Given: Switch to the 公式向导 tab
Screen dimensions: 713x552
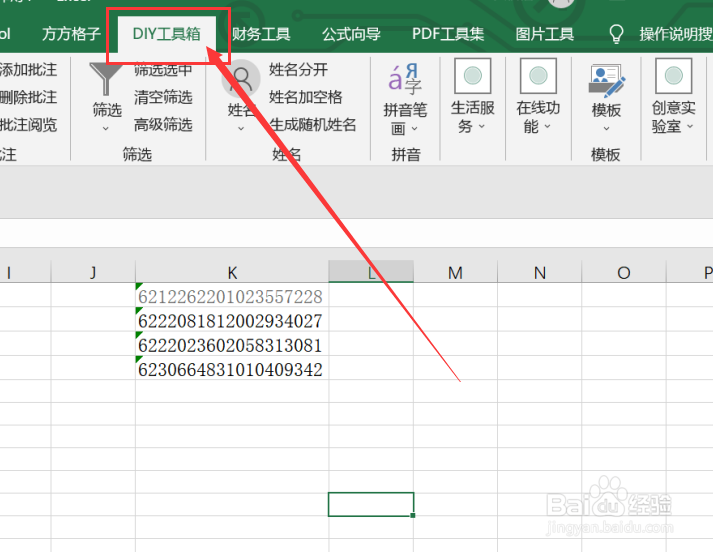Looking at the screenshot, I should point(351,34).
